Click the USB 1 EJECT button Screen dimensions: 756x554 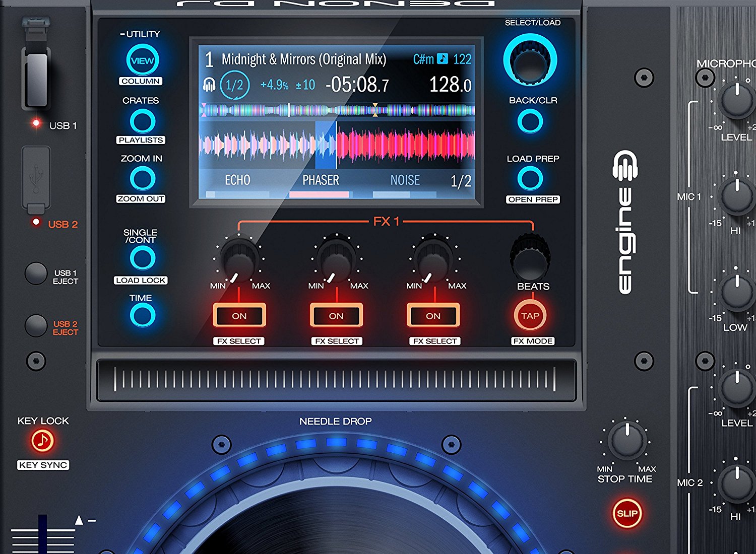click(36, 273)
